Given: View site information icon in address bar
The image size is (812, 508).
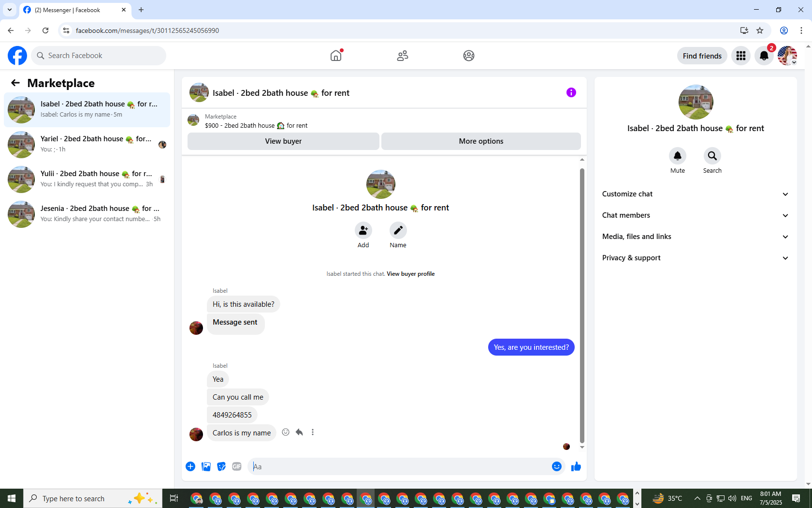Looking at the screenshot, I should point(66,30).
